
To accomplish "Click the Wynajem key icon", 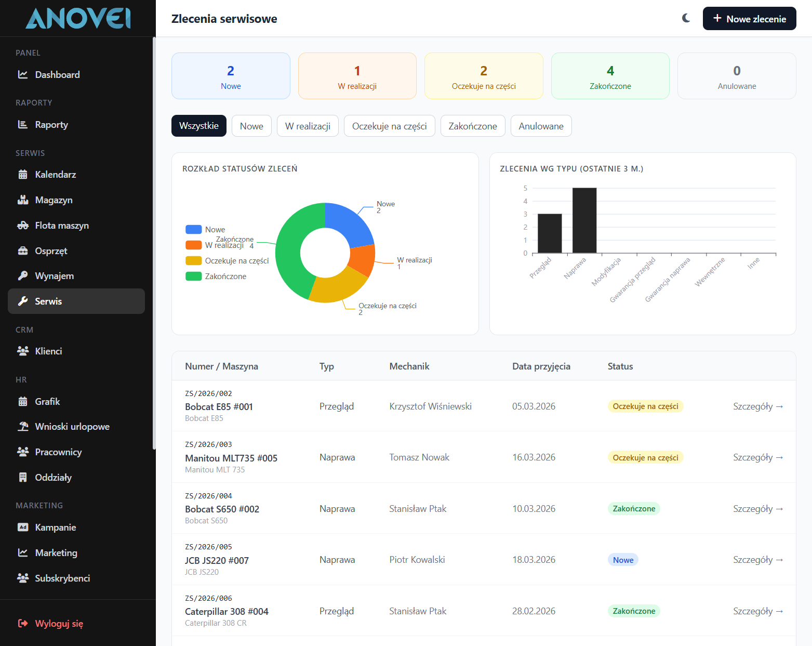I will click(x=23, y=276).
